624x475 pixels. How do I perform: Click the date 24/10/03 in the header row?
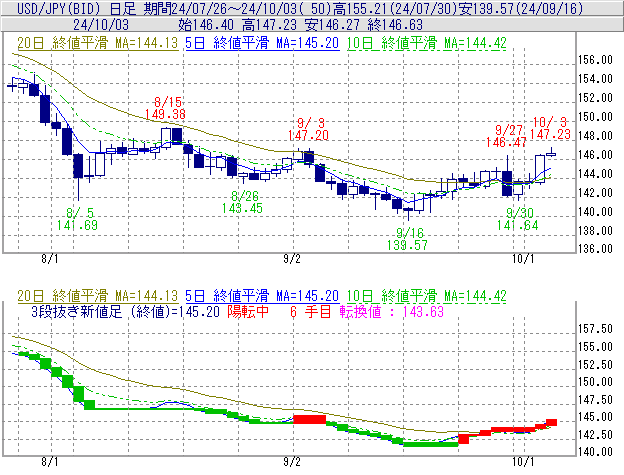tap(101, 25)
